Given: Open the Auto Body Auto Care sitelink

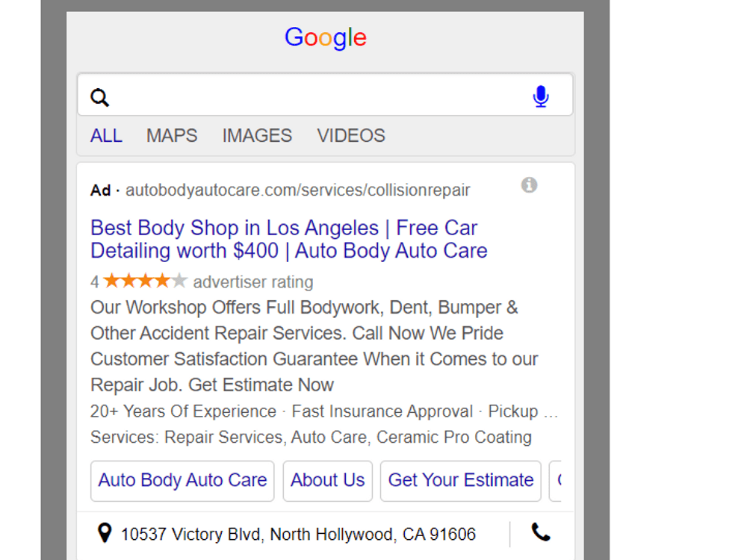Looking at the screenshot, I should (x=182, y=480).
